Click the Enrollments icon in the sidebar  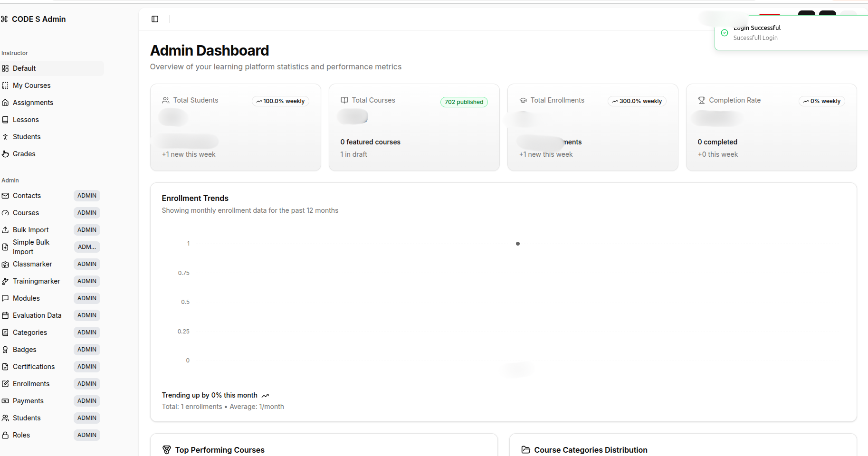pyautogui.click(x=5, y=384)
